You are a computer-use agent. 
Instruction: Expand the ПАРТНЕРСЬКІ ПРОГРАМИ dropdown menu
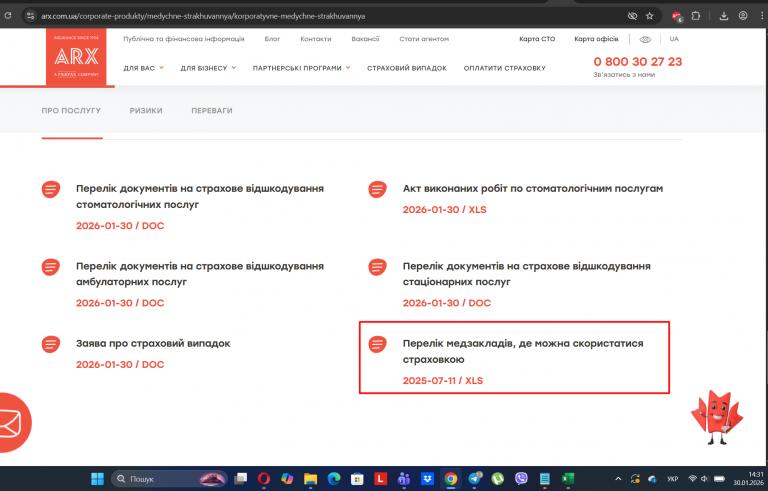click(x=302, y=68)
